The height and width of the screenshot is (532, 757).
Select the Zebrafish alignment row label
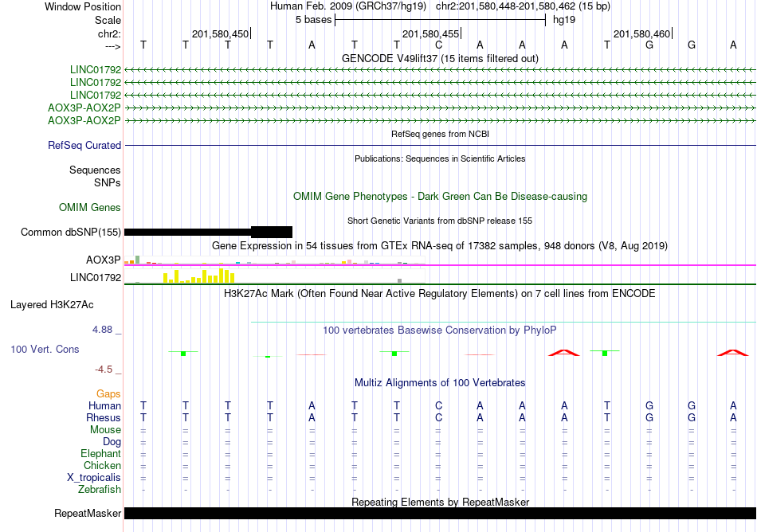(100, 490)
